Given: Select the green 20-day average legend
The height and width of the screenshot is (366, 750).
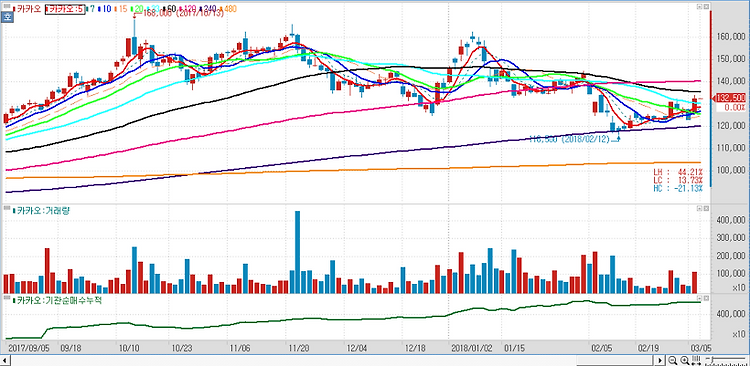Looking at the screenshot, I should [x=137, y=9].
